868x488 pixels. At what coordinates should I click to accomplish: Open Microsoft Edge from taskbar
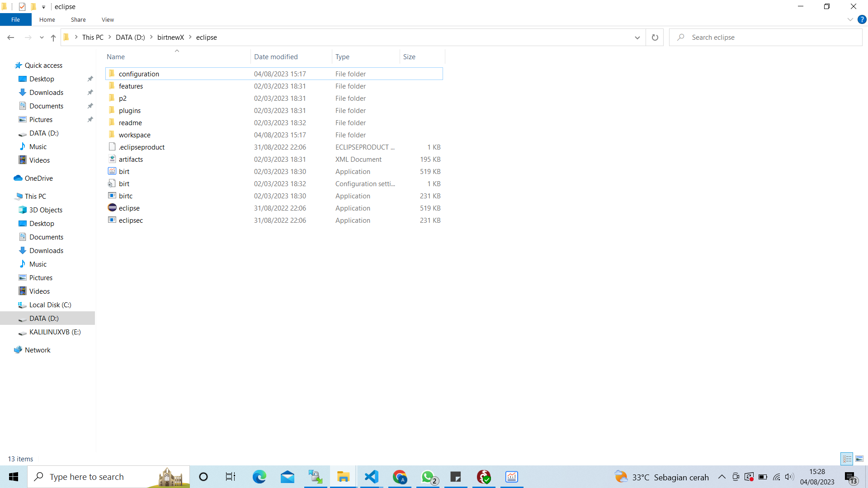tap(259, 477)
